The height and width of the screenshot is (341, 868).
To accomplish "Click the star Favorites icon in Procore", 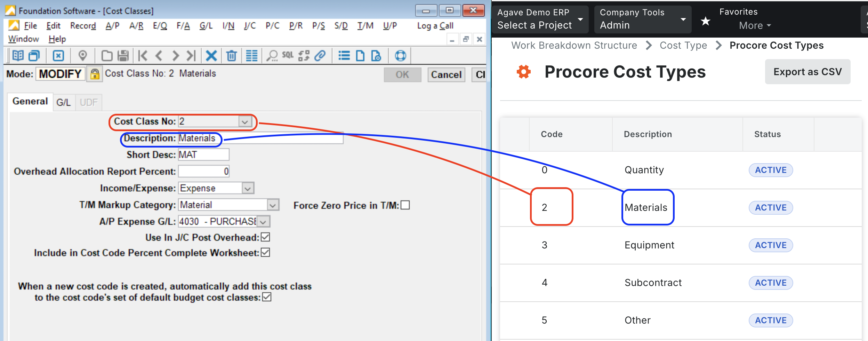I will click(x=705, y=21).
